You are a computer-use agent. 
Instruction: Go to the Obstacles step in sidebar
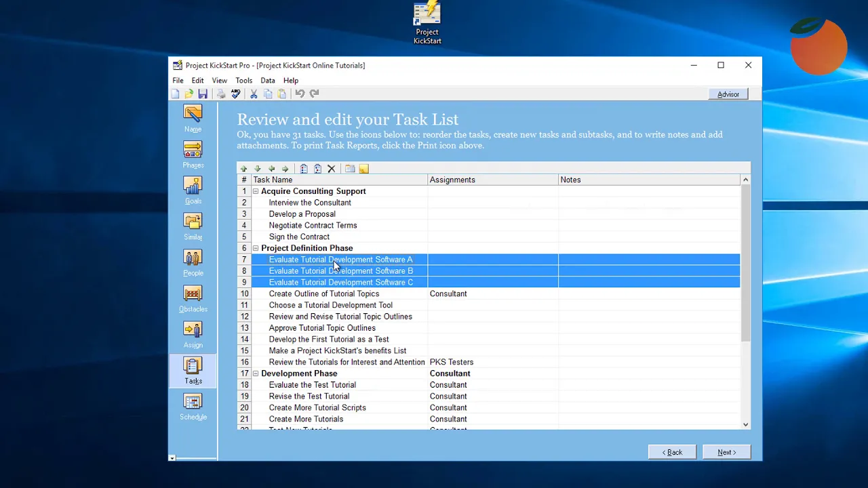click(193, 298)
